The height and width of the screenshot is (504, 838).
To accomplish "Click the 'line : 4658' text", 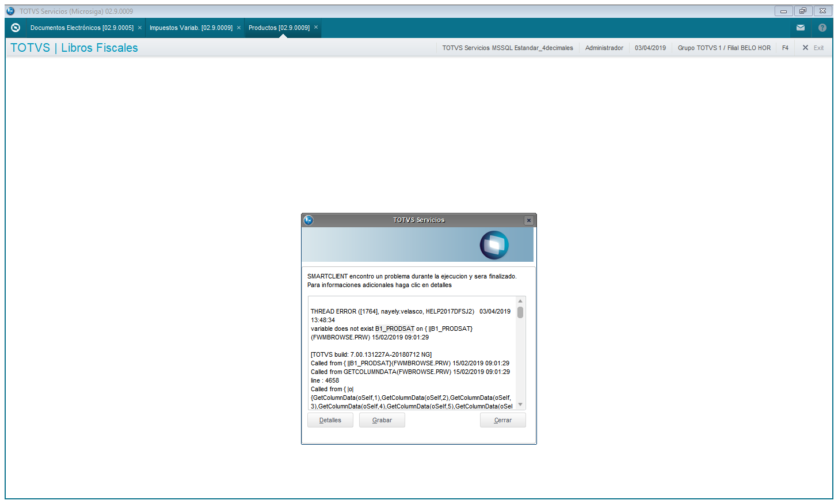I will [x=325, y=380].
